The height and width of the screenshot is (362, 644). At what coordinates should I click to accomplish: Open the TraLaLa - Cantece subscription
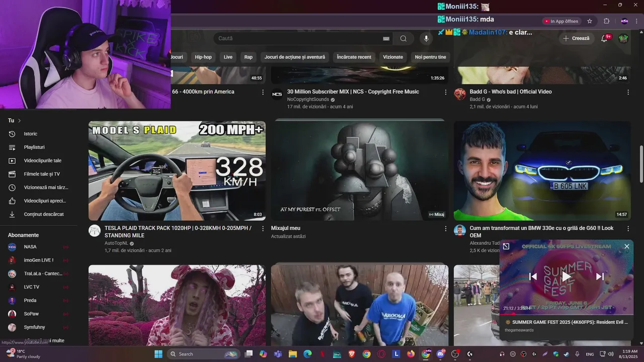point(39,274)
